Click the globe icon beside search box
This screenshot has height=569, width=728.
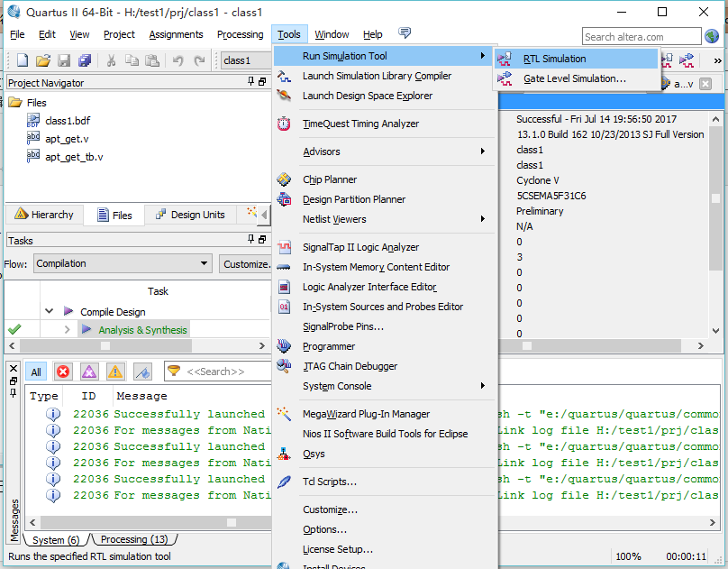click(712, 36)
